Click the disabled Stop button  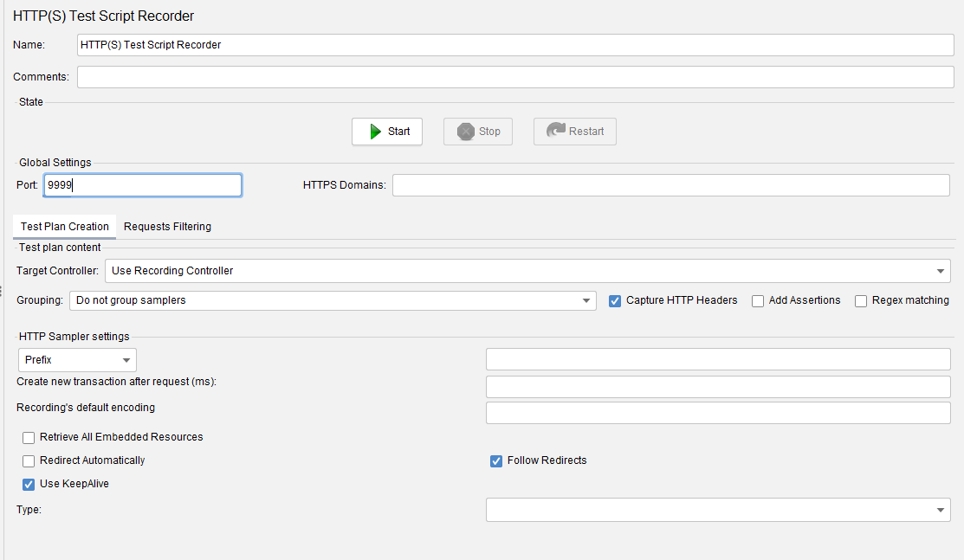[x=478, y=132]
